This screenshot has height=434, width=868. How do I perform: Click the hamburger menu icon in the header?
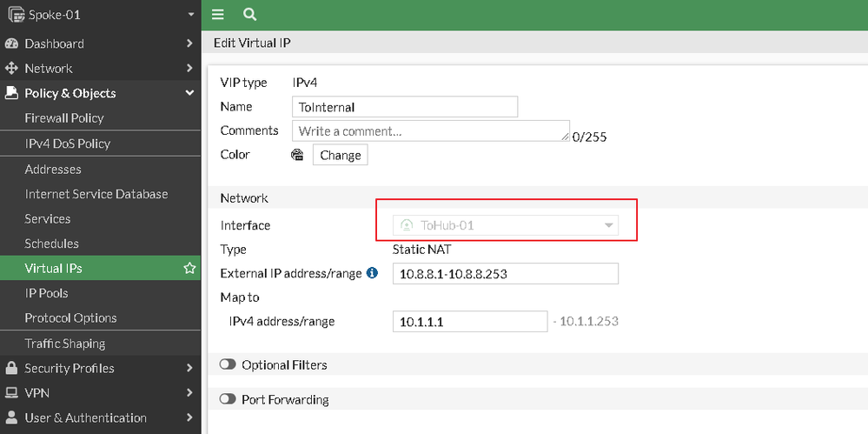tap(218, 15)
